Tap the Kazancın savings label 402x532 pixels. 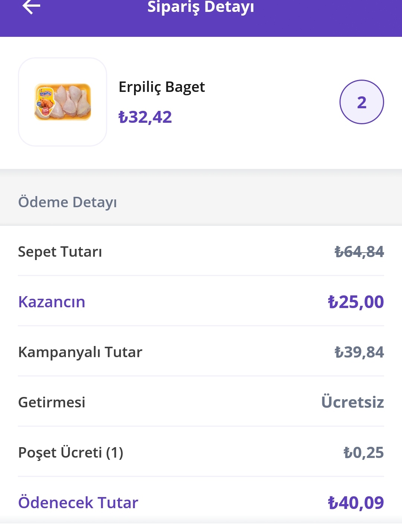pyautogui.click(x=52, y=302)
